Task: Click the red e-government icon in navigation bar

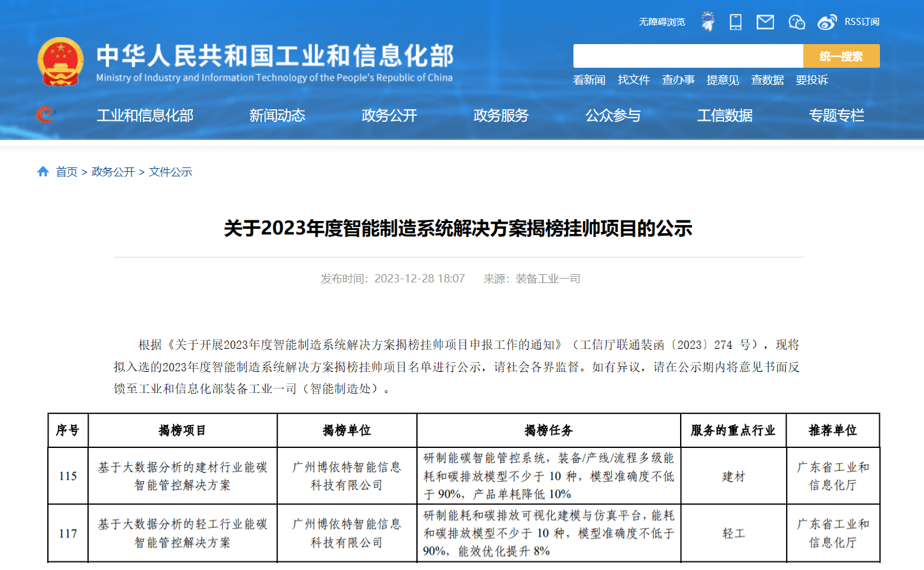Action: [x=45, y=115]
